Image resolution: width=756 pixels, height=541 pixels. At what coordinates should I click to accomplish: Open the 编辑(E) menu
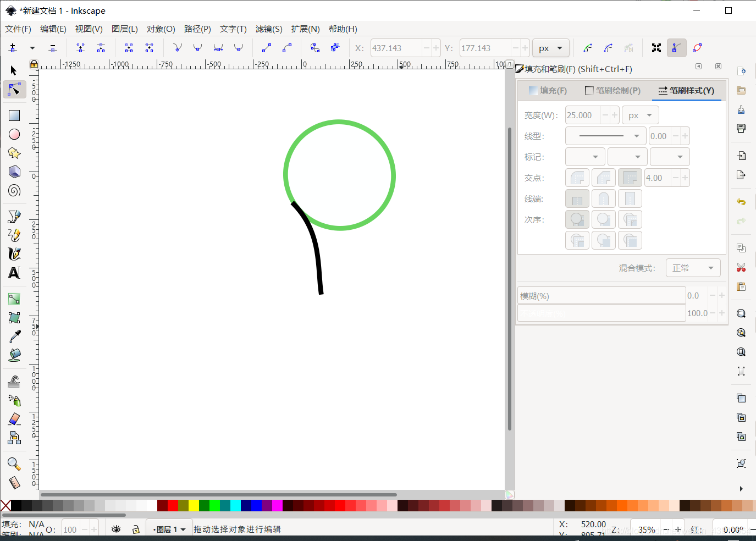(x=53, y=29)
